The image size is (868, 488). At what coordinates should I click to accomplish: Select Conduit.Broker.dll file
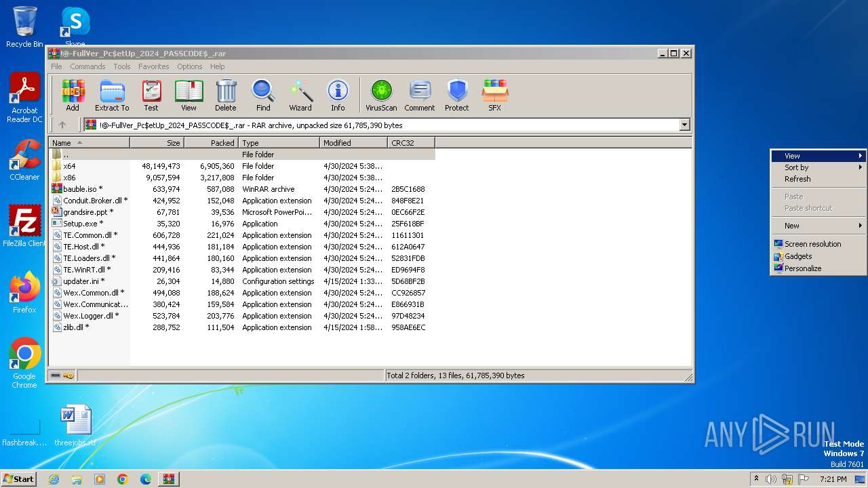[x=242, y=201]
